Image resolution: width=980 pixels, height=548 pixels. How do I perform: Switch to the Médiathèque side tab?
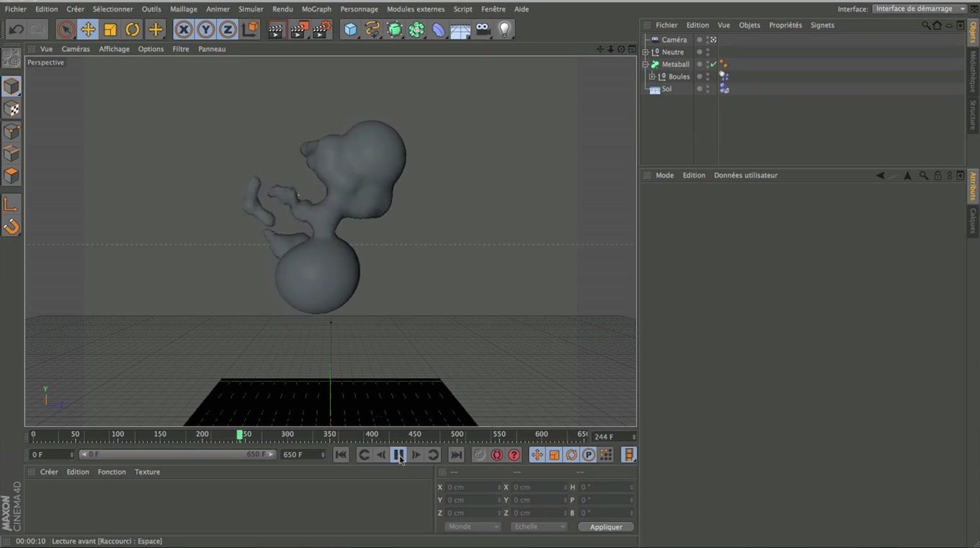tap(972, 71)
